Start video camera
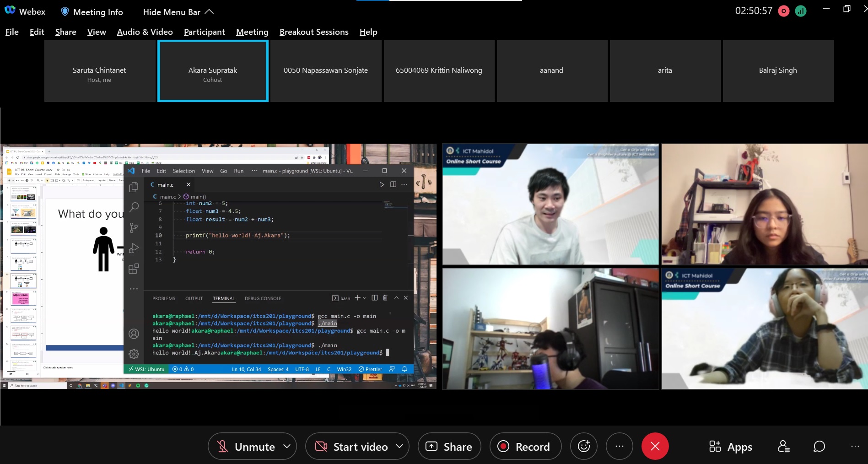 (351, 447)
